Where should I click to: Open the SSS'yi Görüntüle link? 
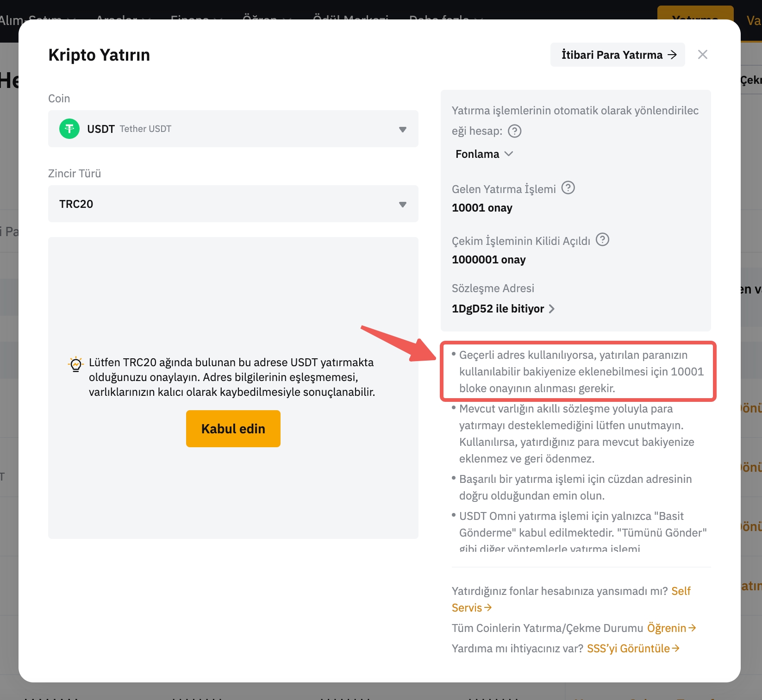point(632,648)
